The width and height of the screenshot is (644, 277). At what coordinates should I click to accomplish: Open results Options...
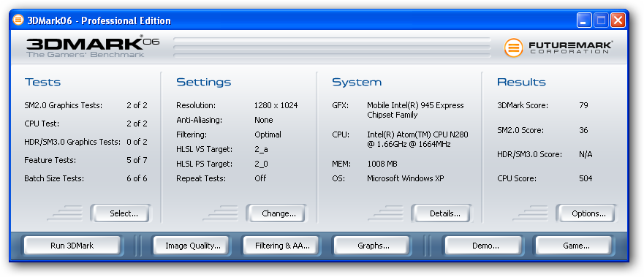pyautogui.click(x=586, y=213)
